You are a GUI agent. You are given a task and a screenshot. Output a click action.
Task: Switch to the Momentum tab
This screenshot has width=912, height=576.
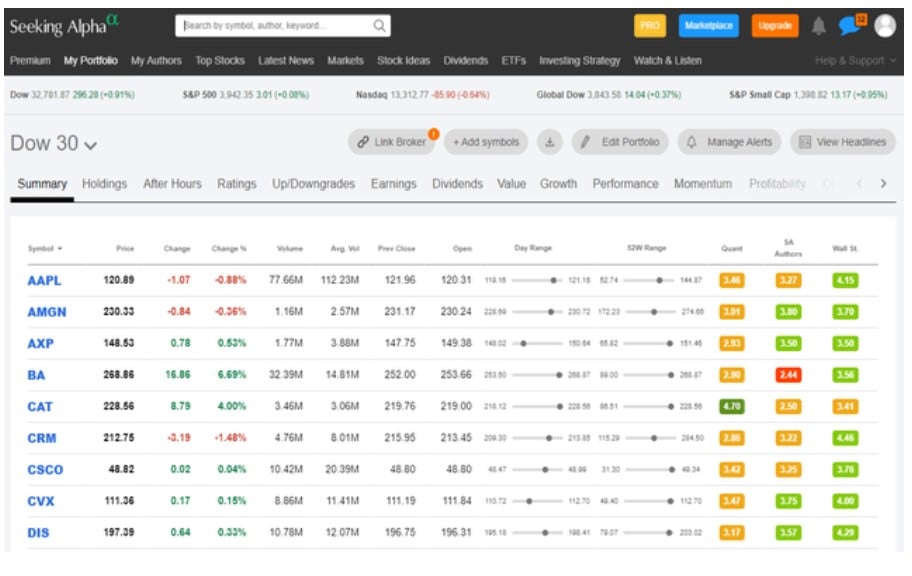703,184
